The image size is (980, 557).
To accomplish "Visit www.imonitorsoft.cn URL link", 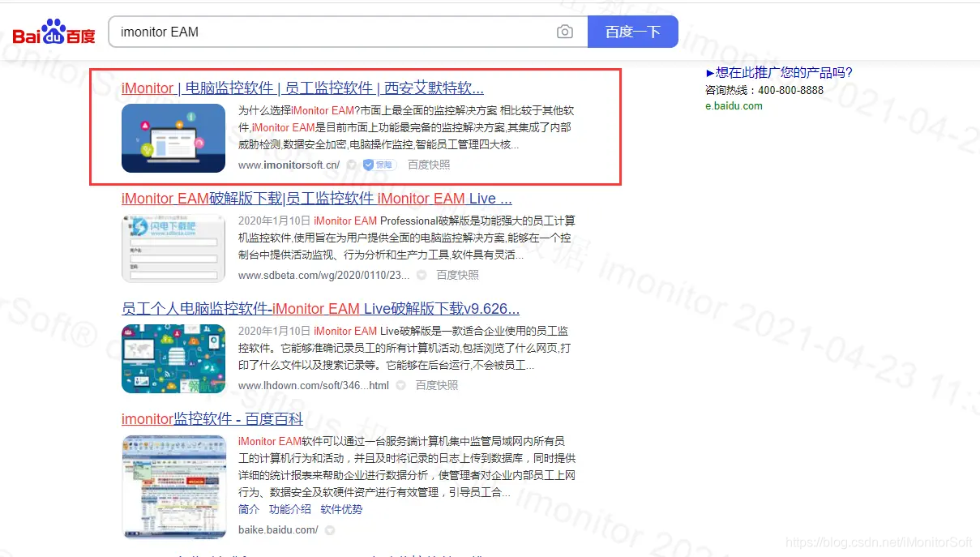I will [289, 165].
